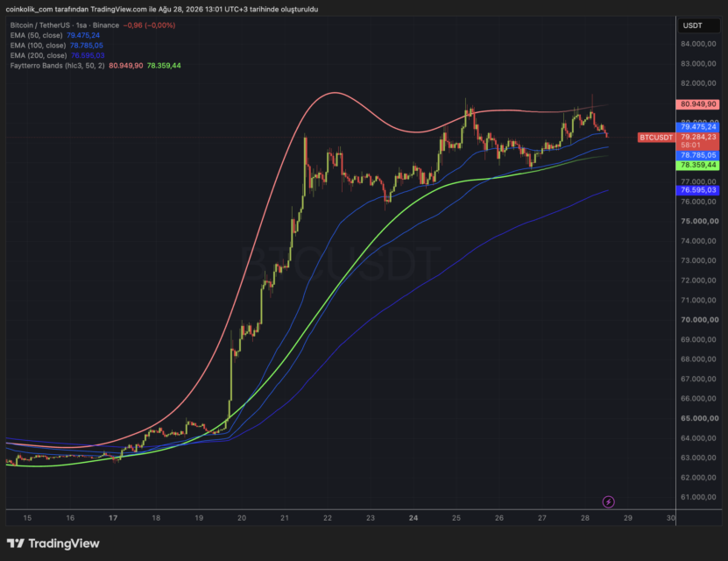Screen dimensions: 728x561
Task: Click the 76.595,03 EMA 200 price tag
Action: click(698, 190)
